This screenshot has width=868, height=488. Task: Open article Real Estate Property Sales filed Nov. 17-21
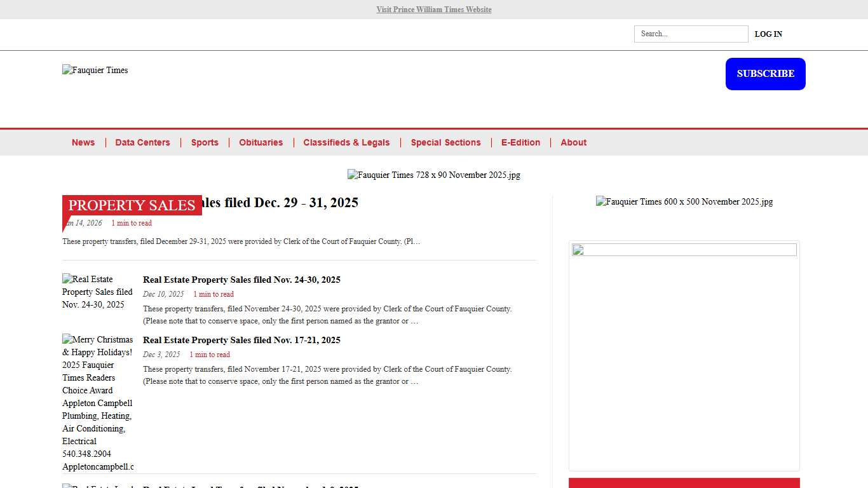(x=241, y=340)
